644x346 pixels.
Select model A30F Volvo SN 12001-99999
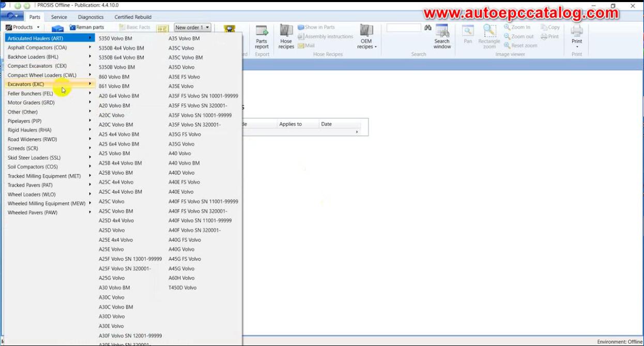click(x=130, y=336)
